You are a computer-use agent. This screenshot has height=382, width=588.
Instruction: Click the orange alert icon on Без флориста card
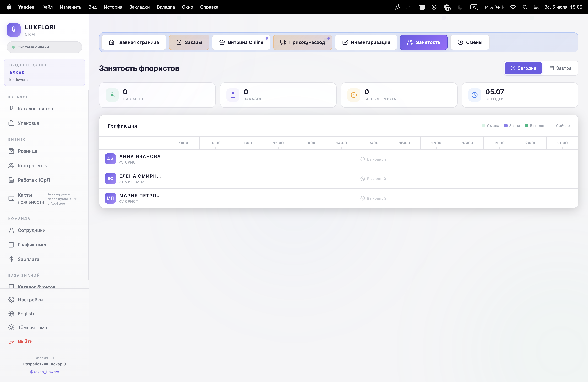point(353,95)
